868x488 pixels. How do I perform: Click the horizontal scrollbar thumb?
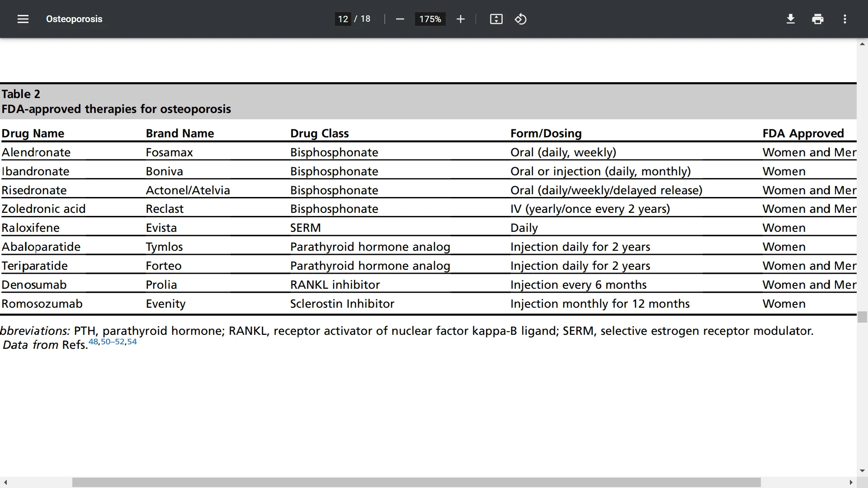(416, 483)
